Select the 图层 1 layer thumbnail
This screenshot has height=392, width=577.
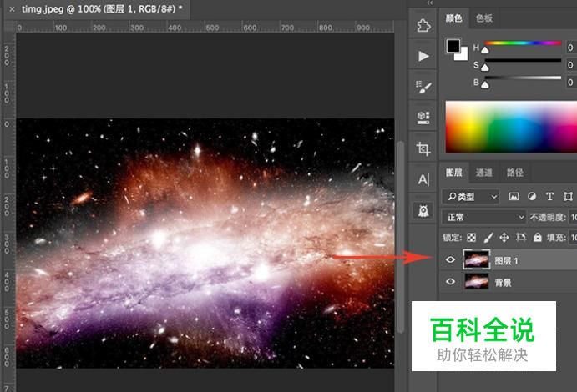[x=477, y=259]
